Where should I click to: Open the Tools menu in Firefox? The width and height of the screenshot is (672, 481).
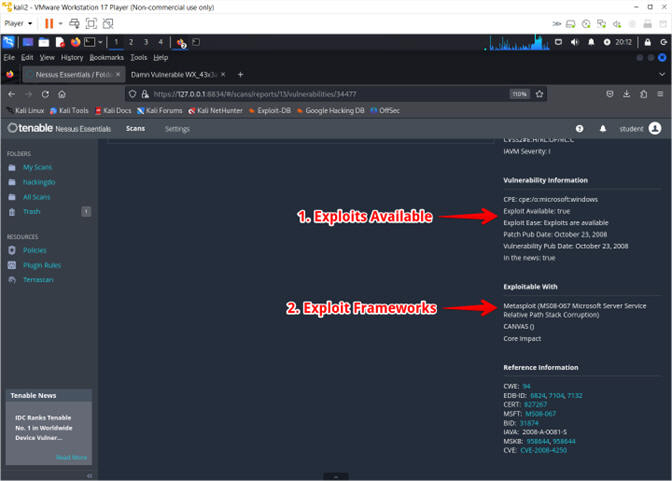click(138, 57)
